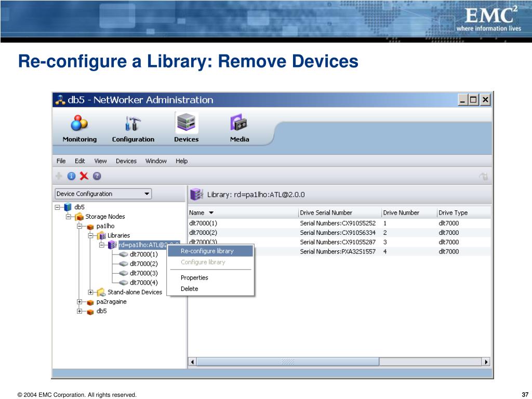Open the Edit menu
The image size is (532, 399).
(79, 161)
